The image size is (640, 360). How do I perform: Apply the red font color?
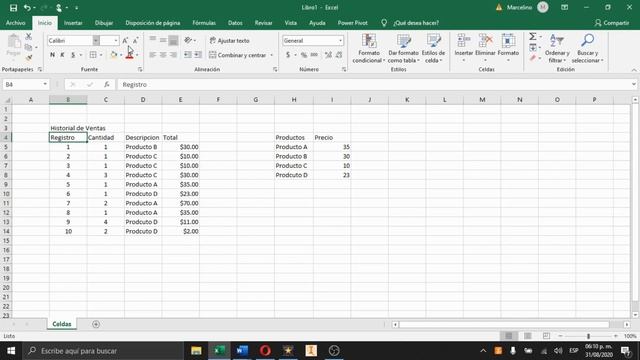130,55
